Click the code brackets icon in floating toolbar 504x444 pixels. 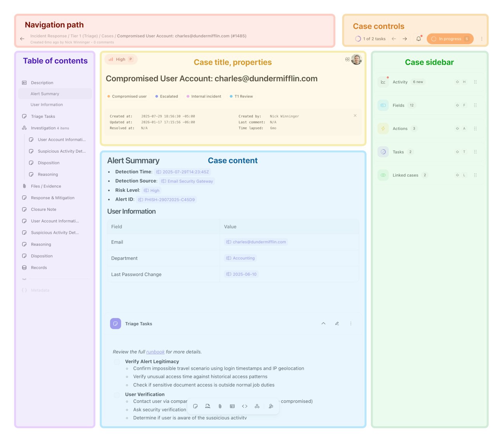pos(245,406)
